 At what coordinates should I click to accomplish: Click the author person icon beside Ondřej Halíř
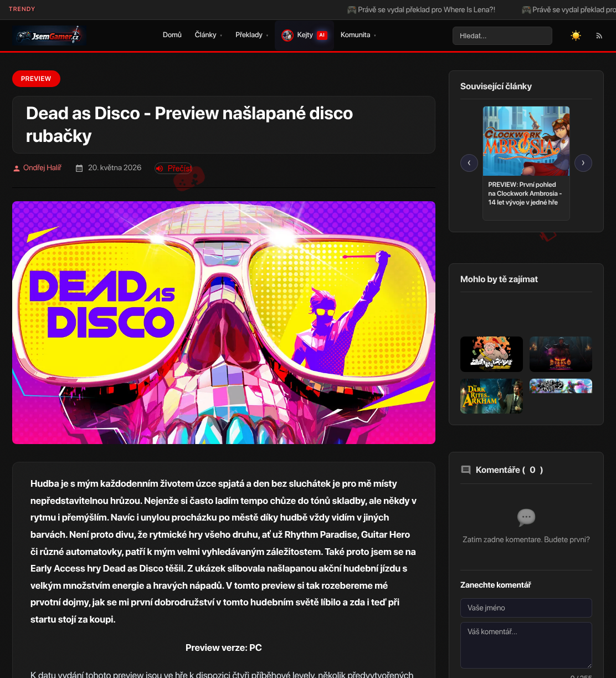click(17, 168)
